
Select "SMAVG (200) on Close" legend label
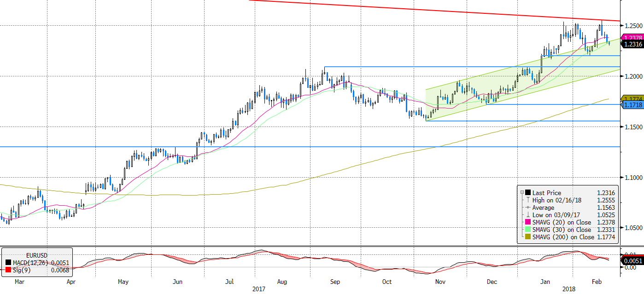pos(563,237)
